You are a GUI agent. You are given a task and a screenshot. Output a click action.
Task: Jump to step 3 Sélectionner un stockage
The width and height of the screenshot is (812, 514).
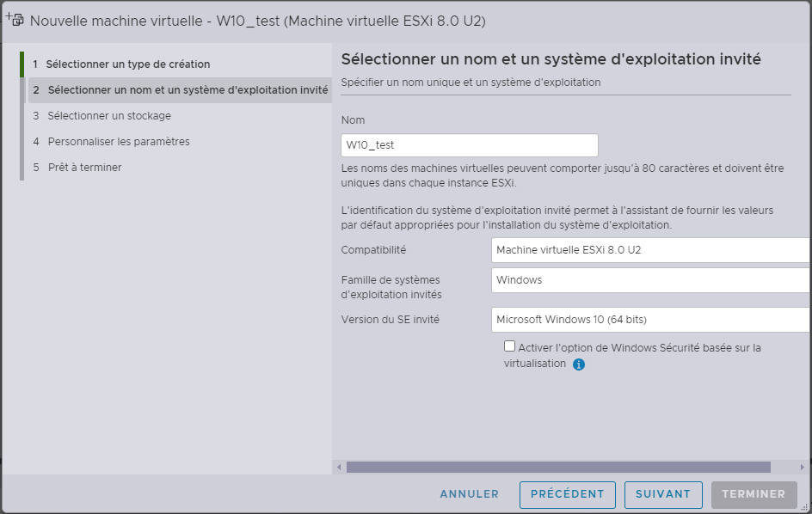pyautogui.click(x=109, y=116)
